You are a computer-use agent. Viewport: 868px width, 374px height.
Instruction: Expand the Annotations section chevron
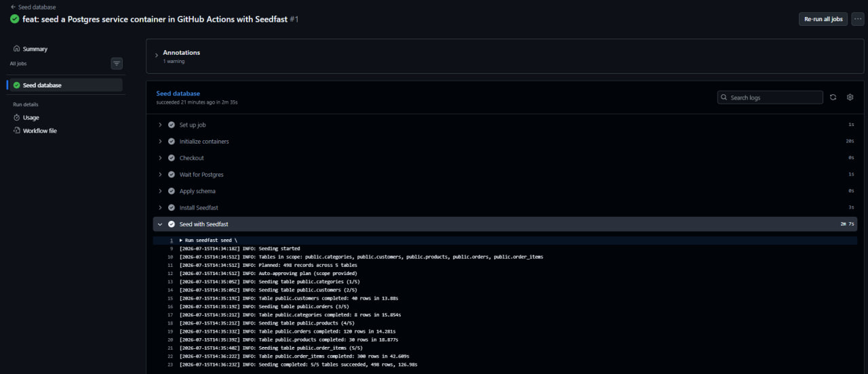pos(156,56)
